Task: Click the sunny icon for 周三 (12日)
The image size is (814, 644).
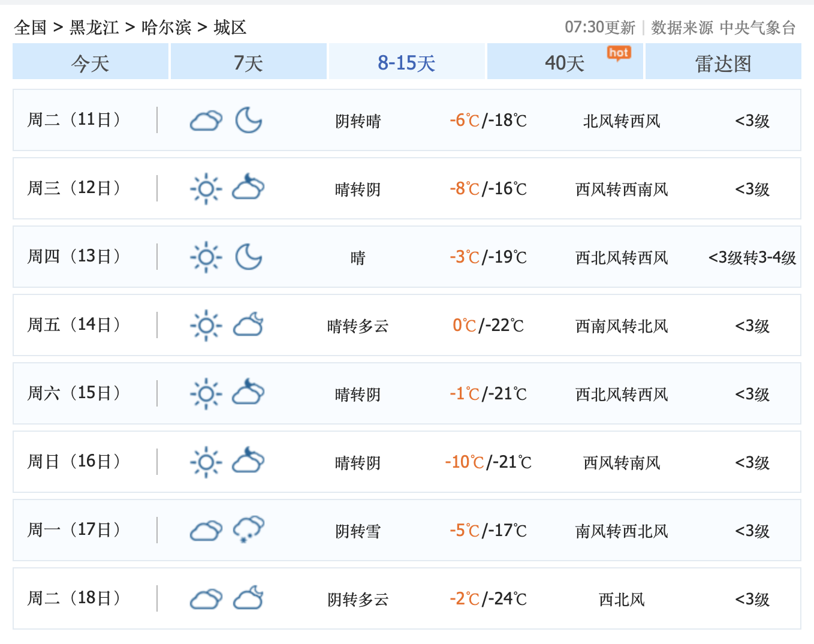Action: (x=205, y=188)
